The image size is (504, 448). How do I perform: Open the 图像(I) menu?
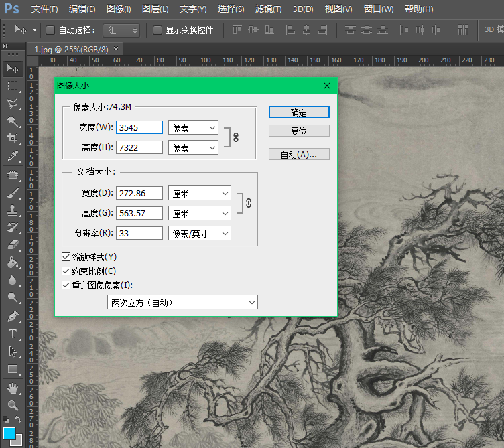pos(119,9)
